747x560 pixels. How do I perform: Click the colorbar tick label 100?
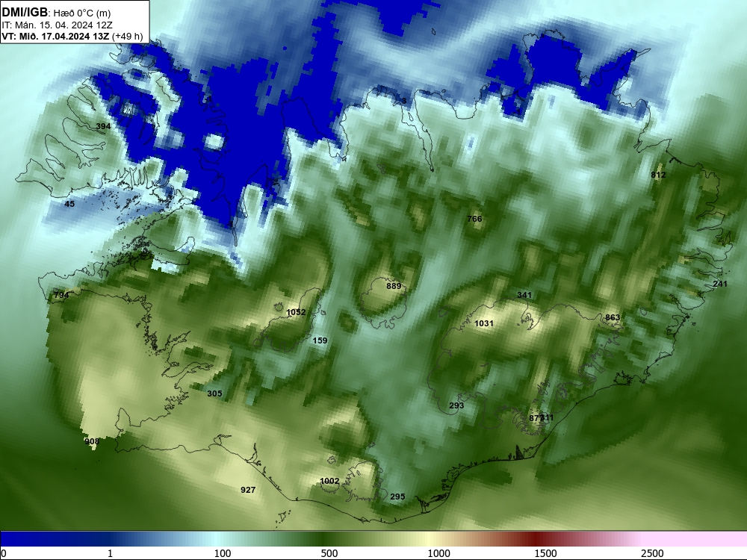point(223,553)
